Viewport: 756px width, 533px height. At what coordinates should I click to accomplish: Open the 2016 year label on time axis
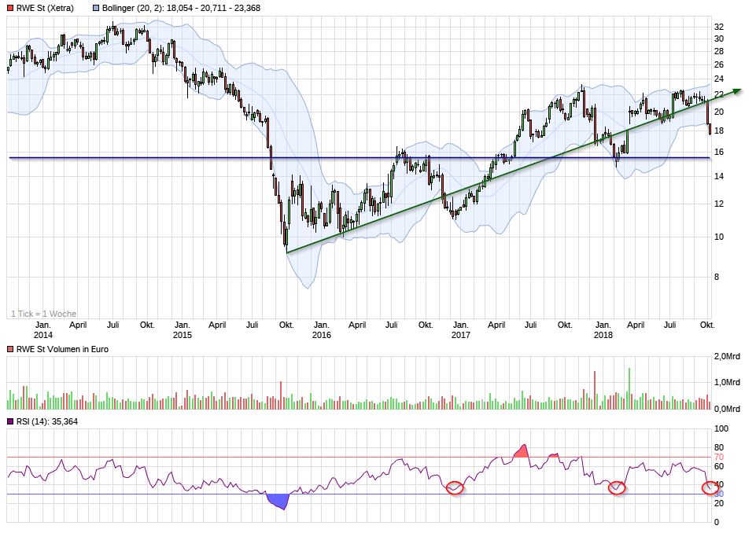coord(323,335)
